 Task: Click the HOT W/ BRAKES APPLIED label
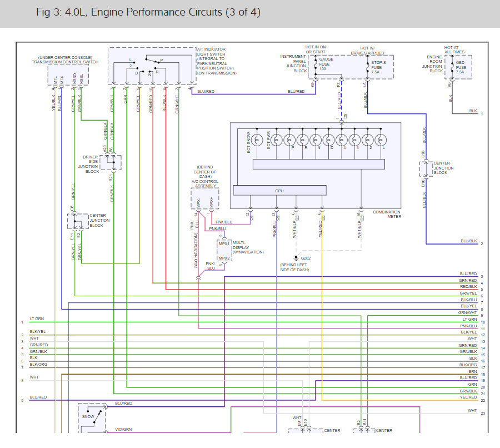(x=367, y=51)
